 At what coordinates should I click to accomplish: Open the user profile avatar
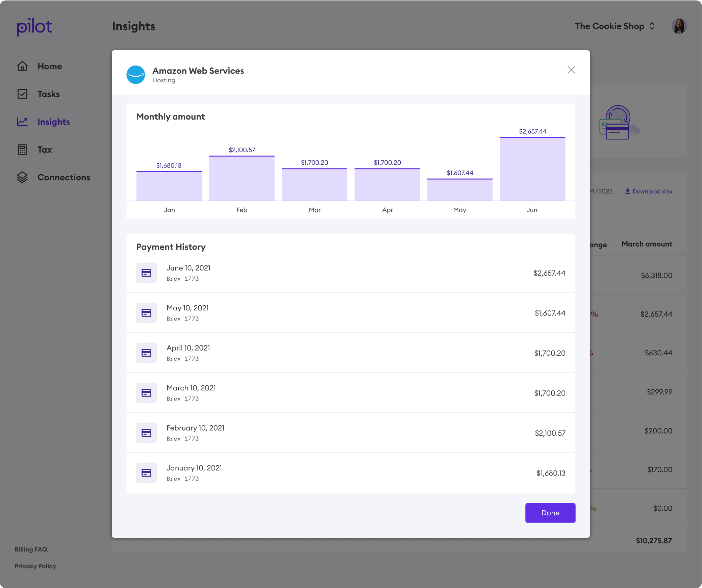click(x=679, y=26)
